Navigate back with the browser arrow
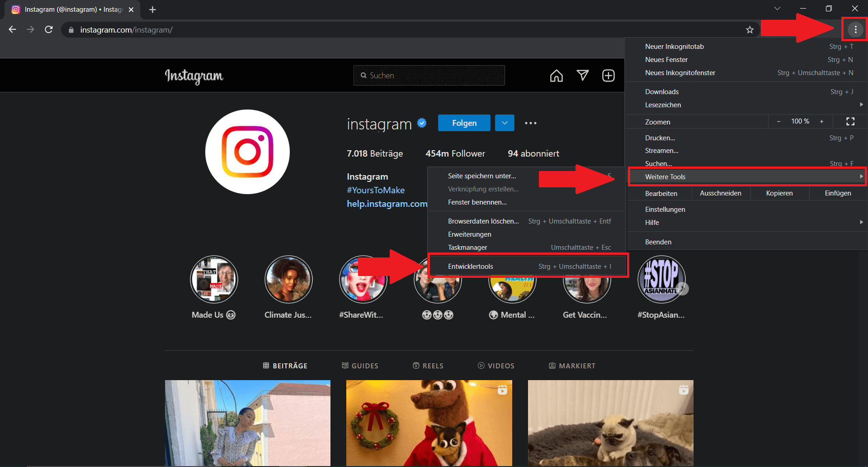Image resolution: width=868 pixels, height=467 pixels. [13, 30]
